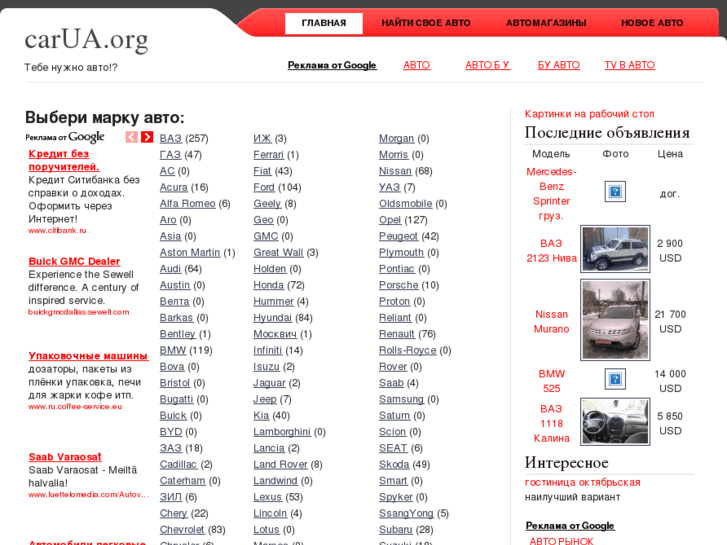Select the Nissan brand link
Viewport: 727px width, 545px height.
(x=395, y=171)
